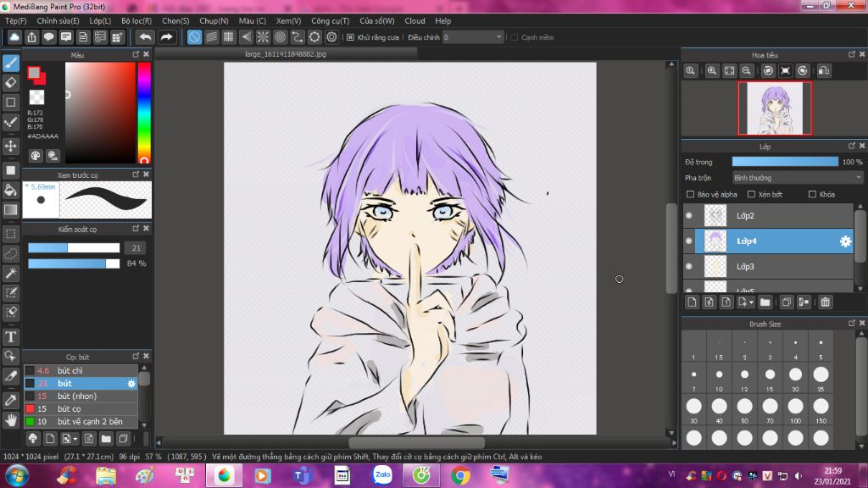This screenshot has width=868, height=488.
Task: Adjust the brush size slider
Action: point(74,248)
